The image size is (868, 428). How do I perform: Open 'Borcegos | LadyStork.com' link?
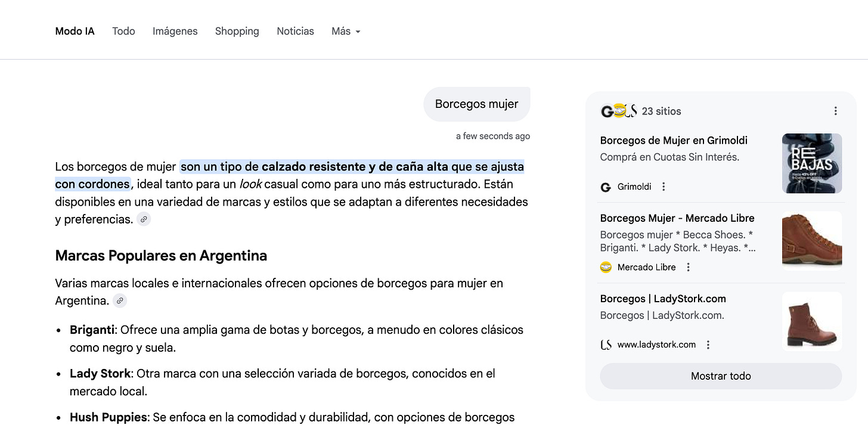pos(663,299)
